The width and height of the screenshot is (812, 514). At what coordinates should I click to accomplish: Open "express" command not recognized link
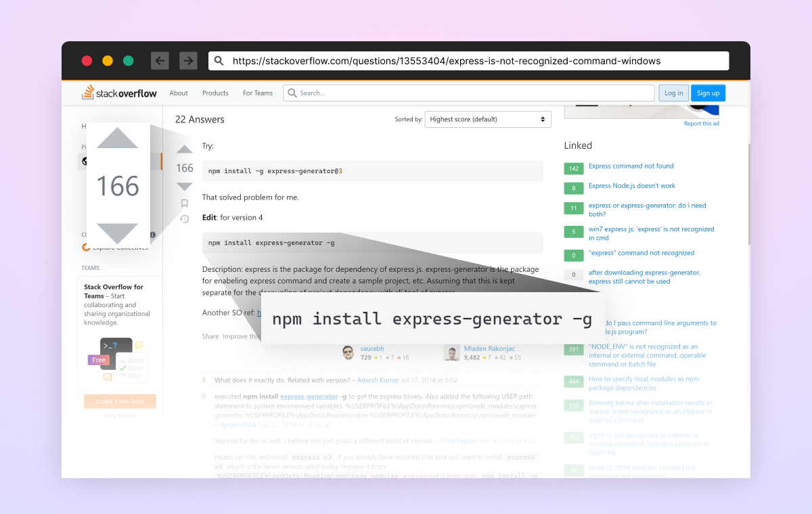tap(641, 253)
